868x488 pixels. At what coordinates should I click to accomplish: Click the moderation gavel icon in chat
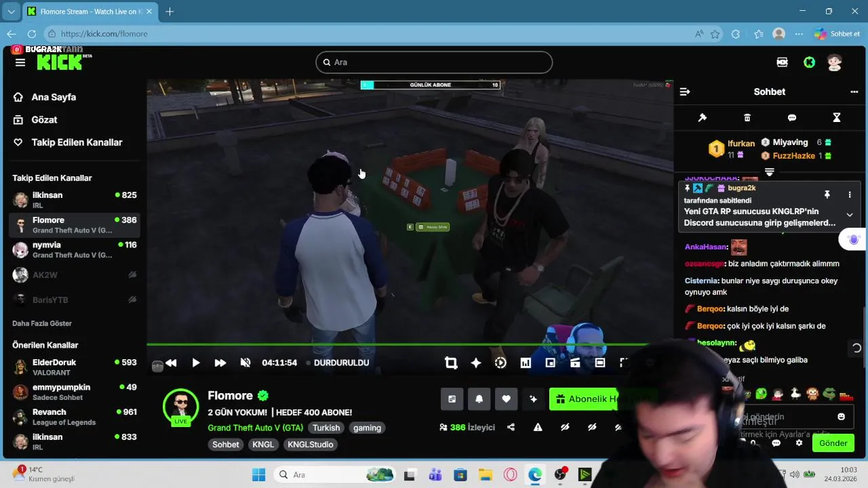click(703, 118)
